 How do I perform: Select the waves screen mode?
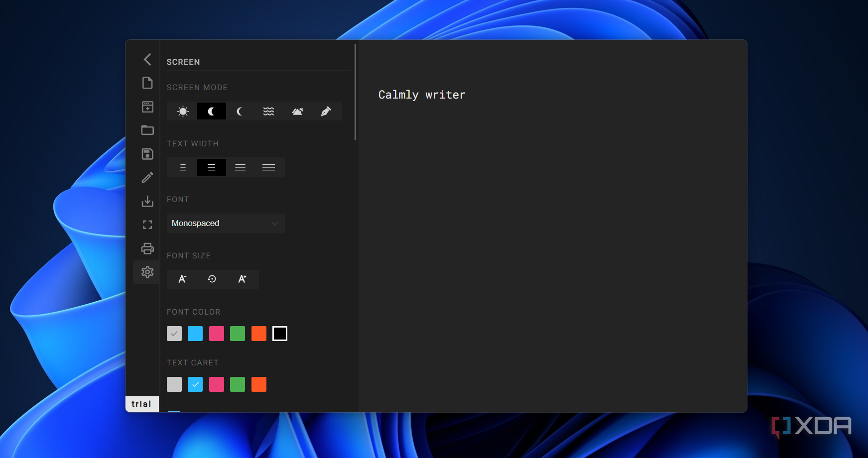click(x=269, y=111)
